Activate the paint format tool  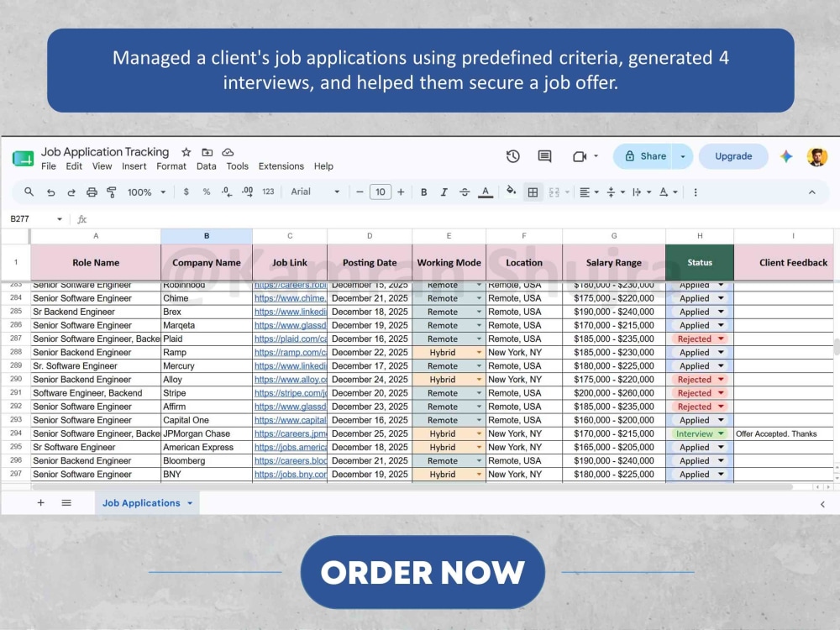(x=112, y=192)
